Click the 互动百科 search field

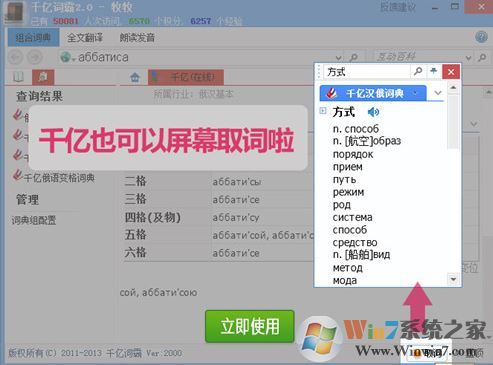click(418, 57)
